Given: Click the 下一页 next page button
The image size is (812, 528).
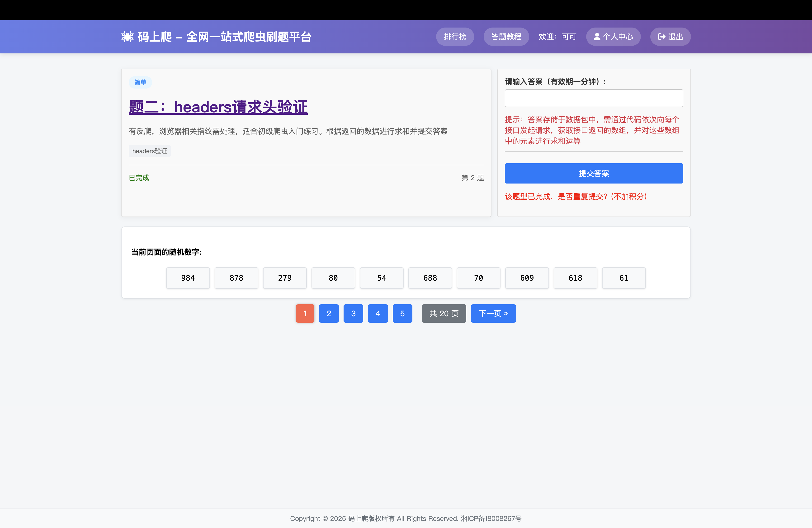Looking at the screenshot, I should pyautogui.click(x=493, y=313).
